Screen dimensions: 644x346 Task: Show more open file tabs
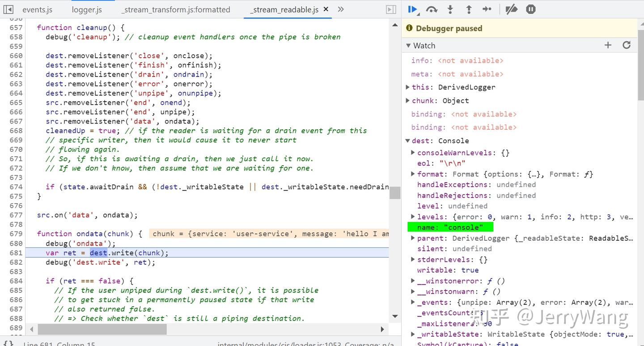pyautogui.click(x=341, y=9)
